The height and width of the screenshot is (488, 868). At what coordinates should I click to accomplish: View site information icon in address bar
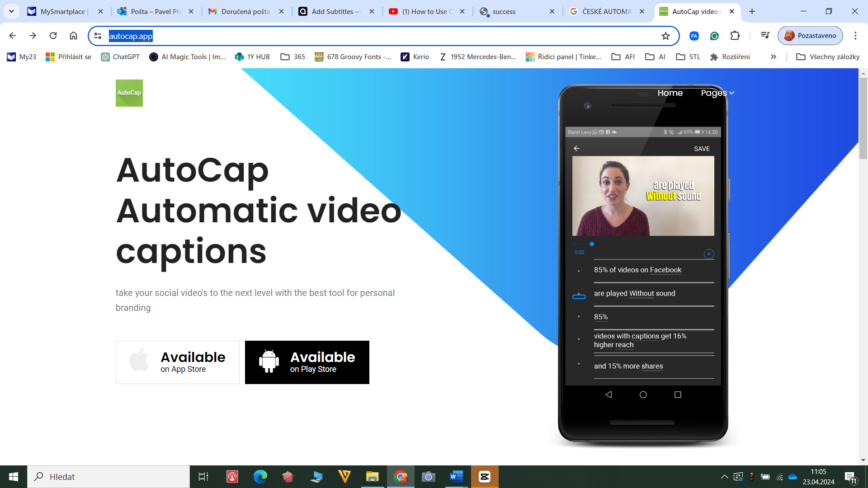pyautogui.click(x=98, y=36)
